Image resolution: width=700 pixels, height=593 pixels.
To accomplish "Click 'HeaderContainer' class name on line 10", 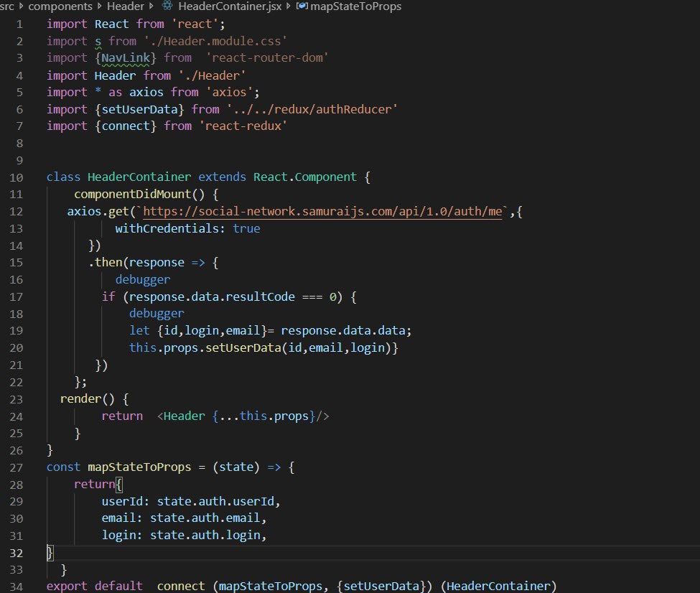I will 139,177.
